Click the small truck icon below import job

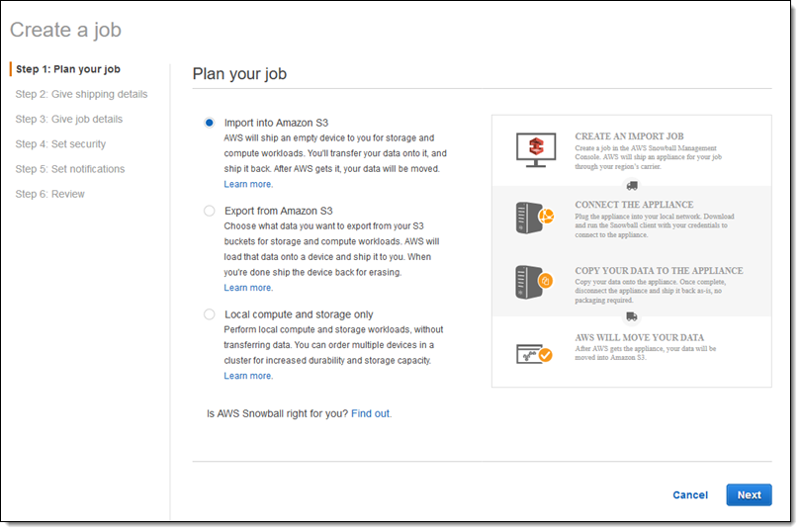tap(632, 185)
